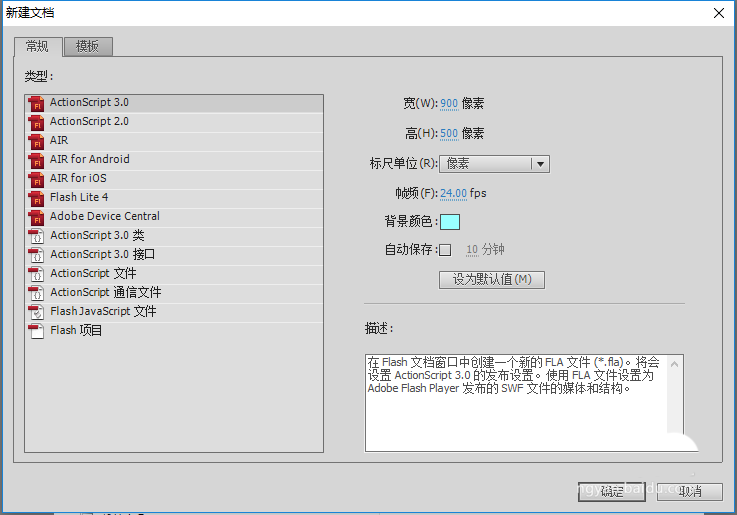Choose the AIR document type icon
Screen dimensions: 737x515
tap(36, 141)
